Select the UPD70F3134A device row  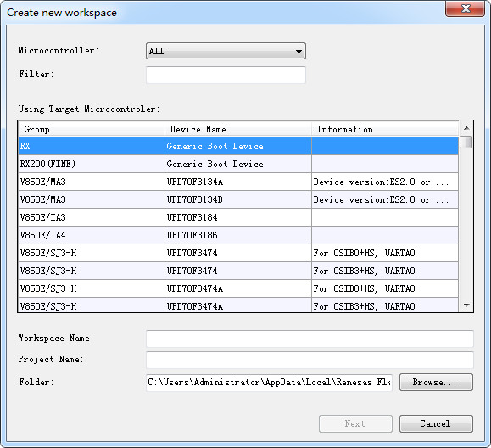pos(238,182)
